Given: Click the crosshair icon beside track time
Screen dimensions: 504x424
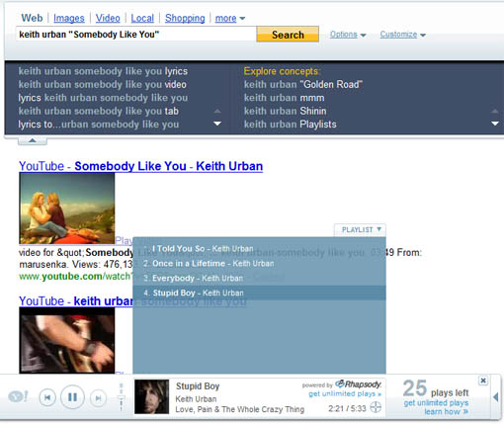Looking at the screenshot, I should click(376, 407).
